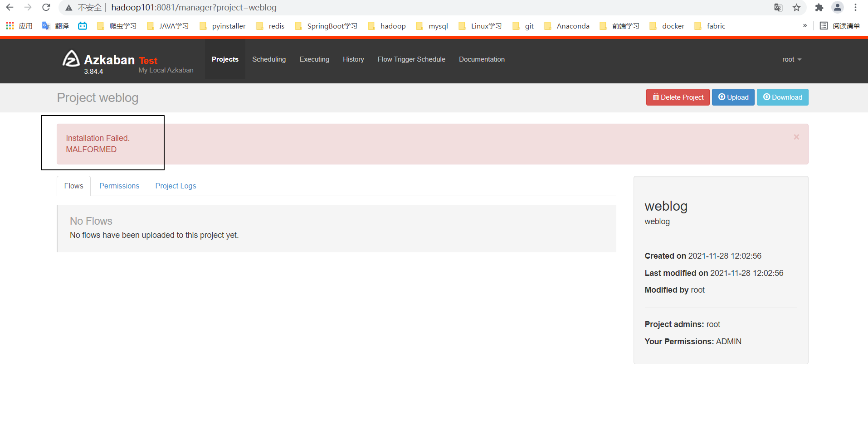Screen dimensions: 868x424
Task: Switch to the Permissions tab
Action: point(119,186)
